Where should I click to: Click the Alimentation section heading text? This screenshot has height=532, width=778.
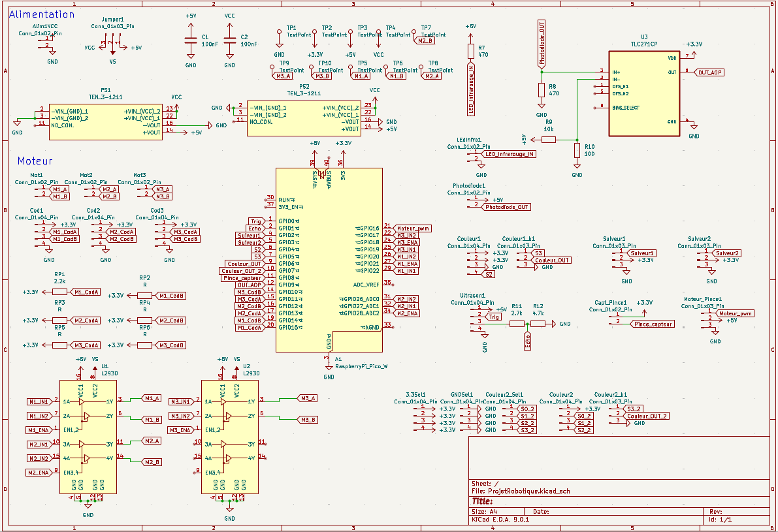pos(42,14)
